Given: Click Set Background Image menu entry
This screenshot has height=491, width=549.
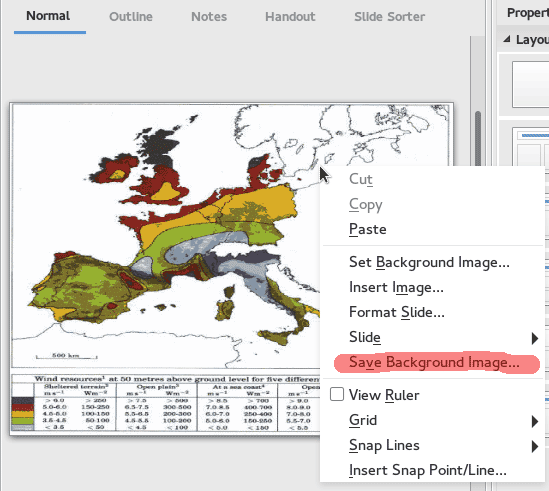Looking at the screenshot, I should 429,262.
